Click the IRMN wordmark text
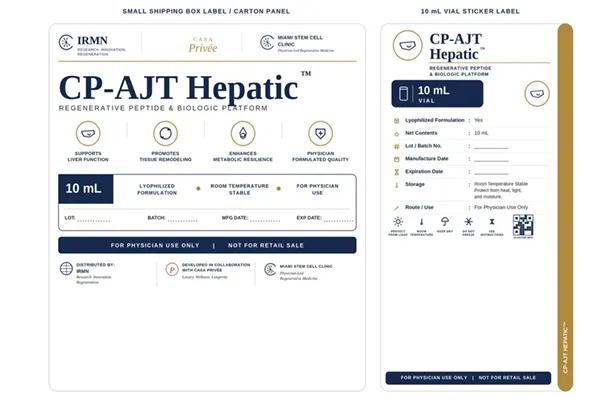 coord(93,40)
